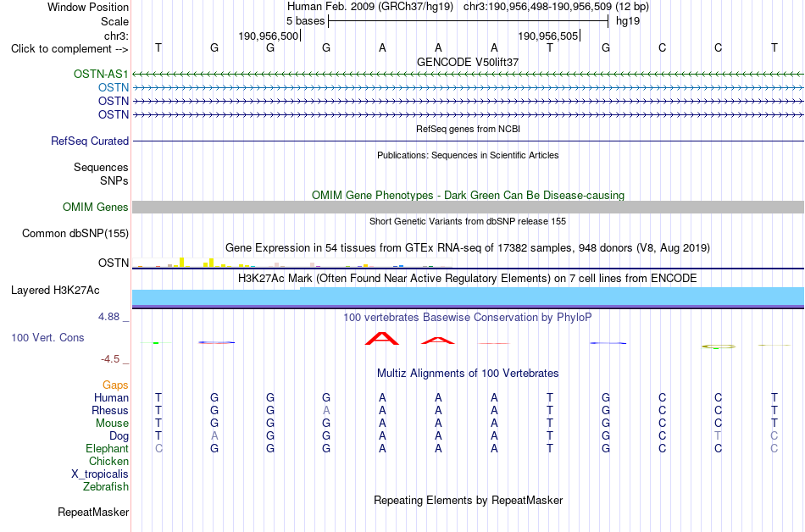This screenshot has height=532, width=805.
Task: Click the Window Position label
Action: click(x=88, y=7)
